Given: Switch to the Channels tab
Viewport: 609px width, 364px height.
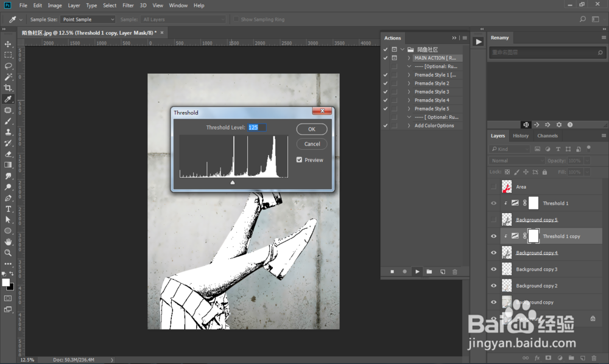Looking at the screenshot, I should click(547, 136).
